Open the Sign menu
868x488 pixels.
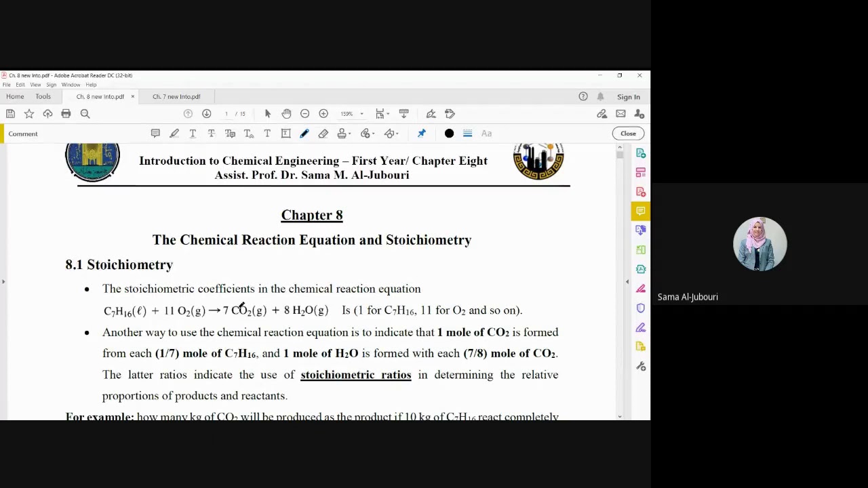pyautogui.click(x=51, y=85)
